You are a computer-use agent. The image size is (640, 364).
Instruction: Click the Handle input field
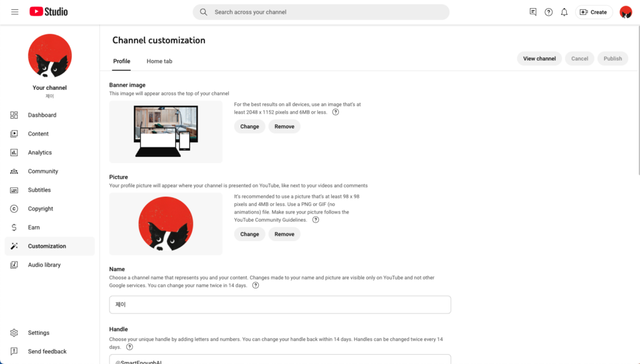click(x=280, y=359)
